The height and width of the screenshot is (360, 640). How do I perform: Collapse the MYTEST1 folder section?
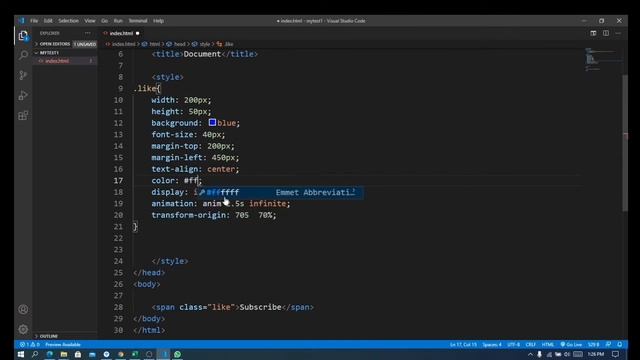[x=49, y=53]
